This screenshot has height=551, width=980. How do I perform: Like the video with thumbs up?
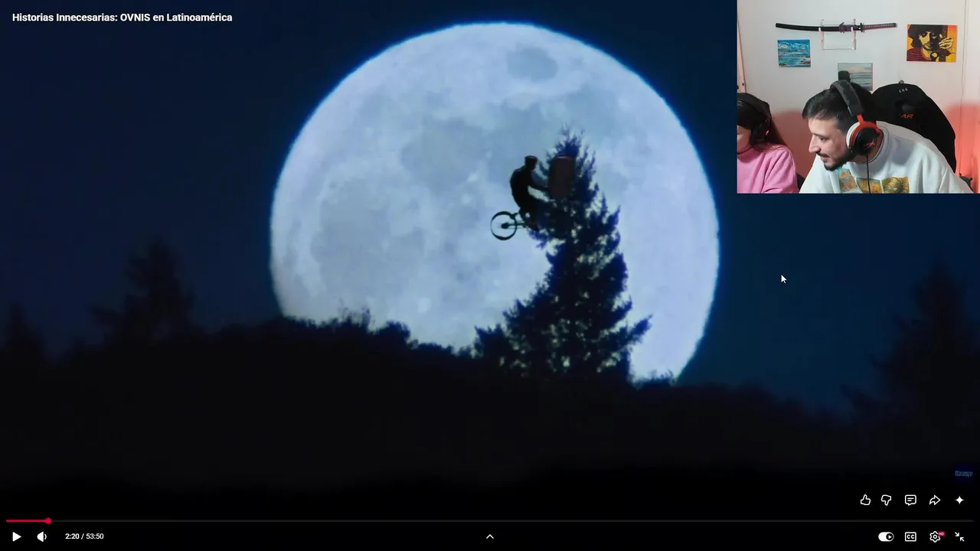click(x=865, y=500)
